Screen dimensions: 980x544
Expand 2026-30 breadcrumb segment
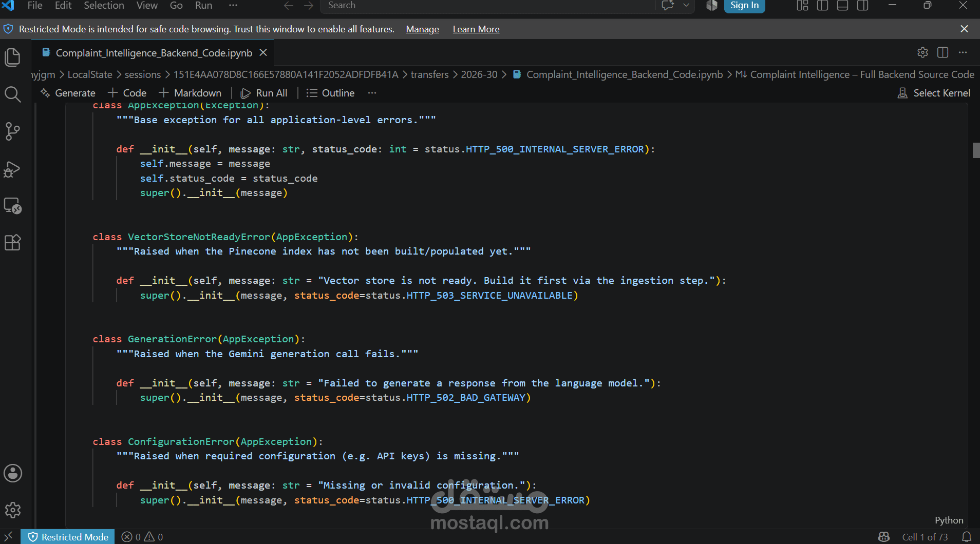tap(479, 74)
